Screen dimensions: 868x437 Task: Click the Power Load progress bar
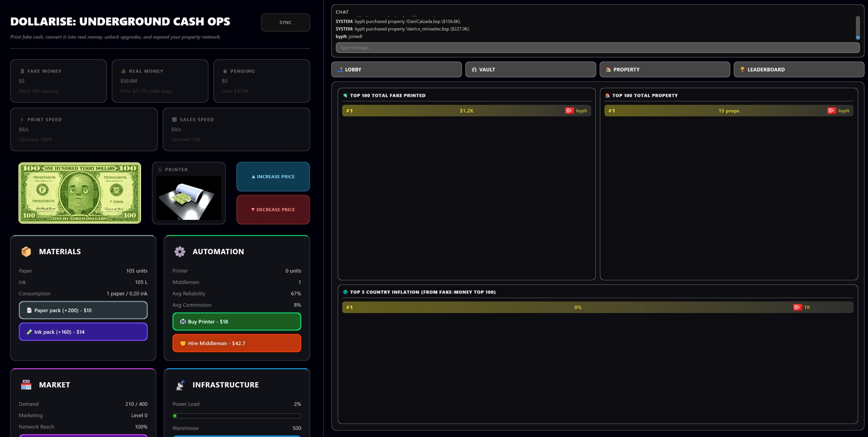(x=236, y=416)
